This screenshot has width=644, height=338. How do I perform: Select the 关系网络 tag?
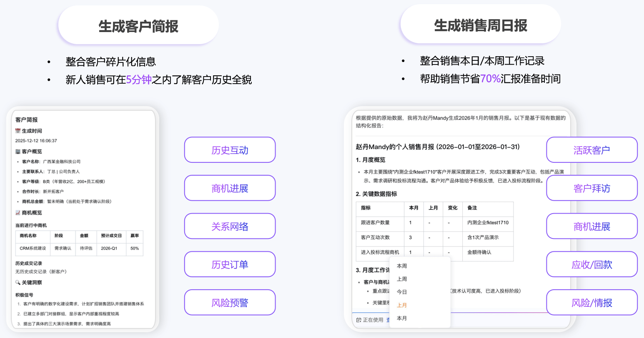[x=230, y=226]
